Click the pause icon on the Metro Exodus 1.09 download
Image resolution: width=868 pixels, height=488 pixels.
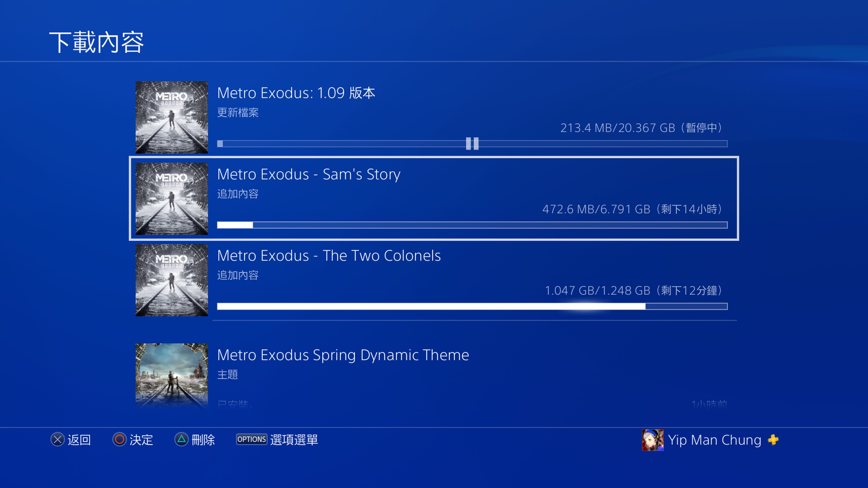pos(472,143)
